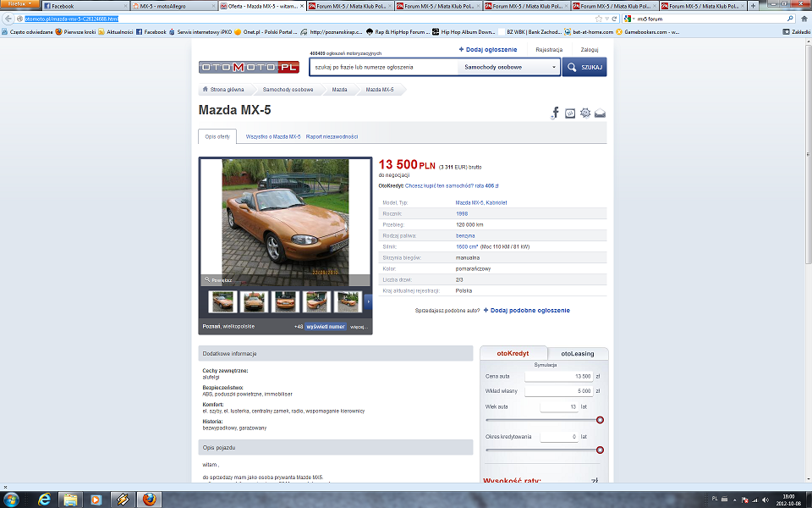Click the first car photo thumbnail
This screenshot has width=812, height=508.
[222, 301]
